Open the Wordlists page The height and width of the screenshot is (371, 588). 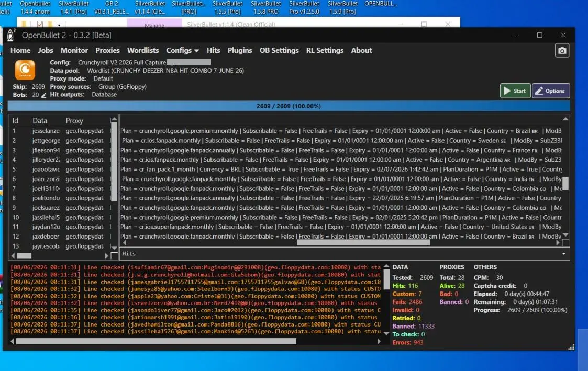pyautogui.click(x=143, y=50)
